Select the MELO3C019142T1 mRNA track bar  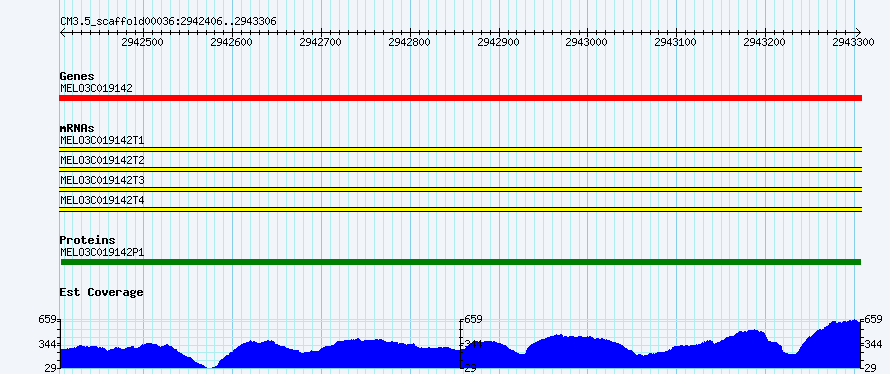(460, 149)
